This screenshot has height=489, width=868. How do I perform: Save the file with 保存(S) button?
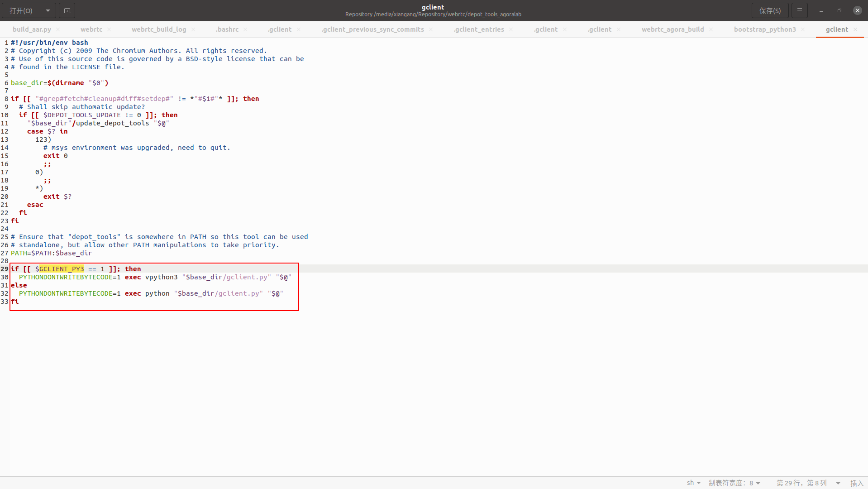click(x=770, y=10)
